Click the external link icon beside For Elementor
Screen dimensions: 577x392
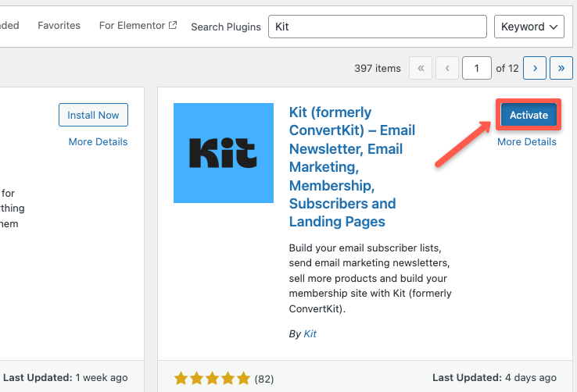172,26
